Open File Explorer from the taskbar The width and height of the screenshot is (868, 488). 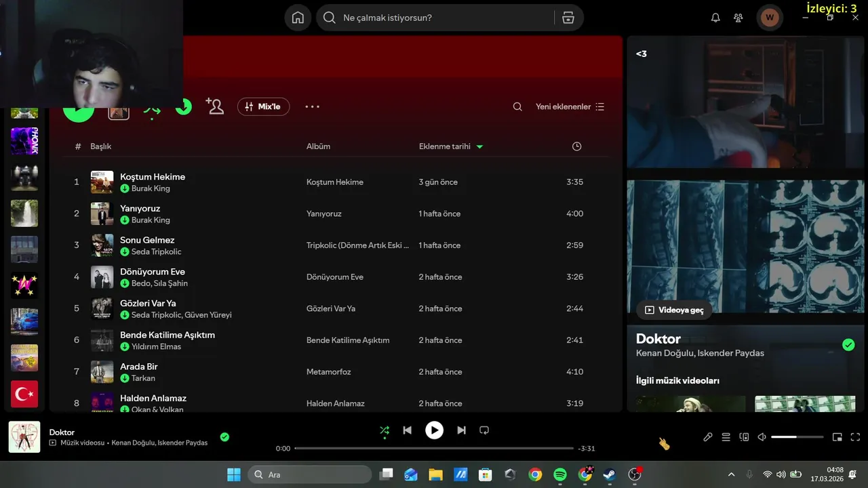435,474
